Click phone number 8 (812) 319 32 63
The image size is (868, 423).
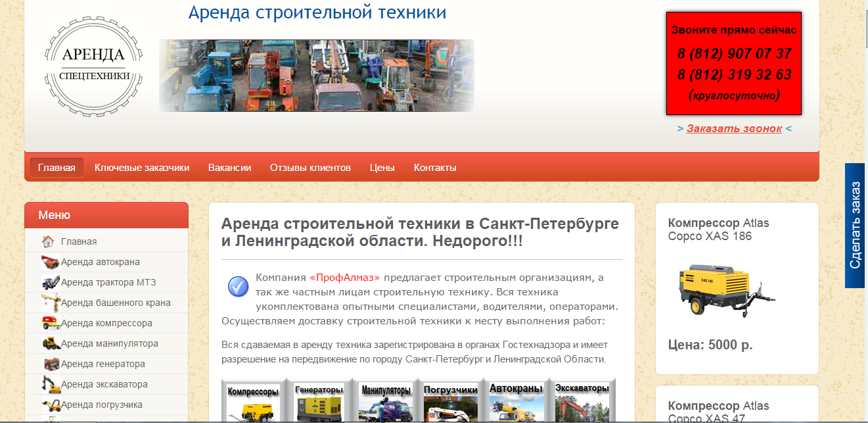735,74
